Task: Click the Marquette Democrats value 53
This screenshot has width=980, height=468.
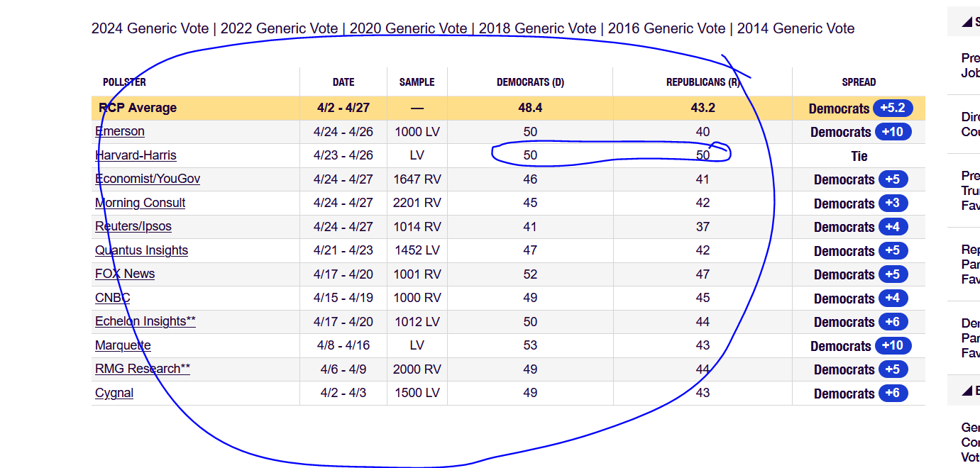Action: pyautogui.click(x=530, y=345)
